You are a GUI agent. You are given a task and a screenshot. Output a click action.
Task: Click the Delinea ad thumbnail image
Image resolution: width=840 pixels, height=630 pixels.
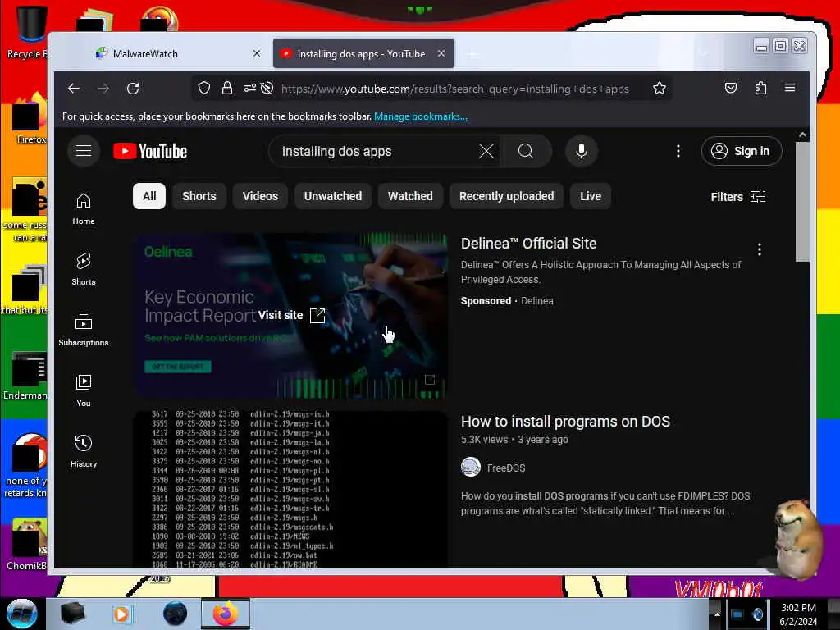(x=290, y=316)
